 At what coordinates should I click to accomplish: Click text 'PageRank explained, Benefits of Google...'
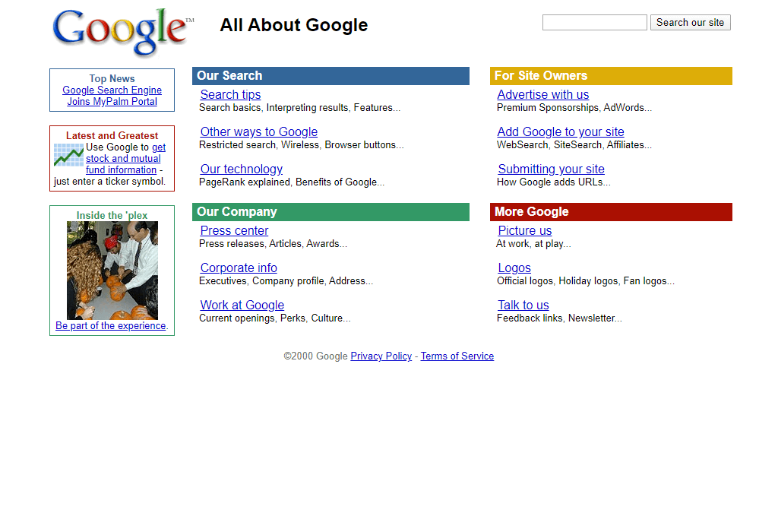(292, 182)
